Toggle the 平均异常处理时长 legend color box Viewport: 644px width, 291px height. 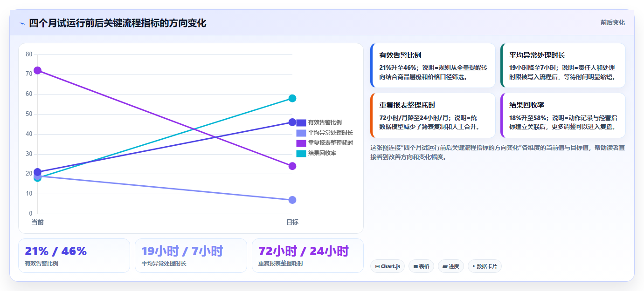point(301,133)
